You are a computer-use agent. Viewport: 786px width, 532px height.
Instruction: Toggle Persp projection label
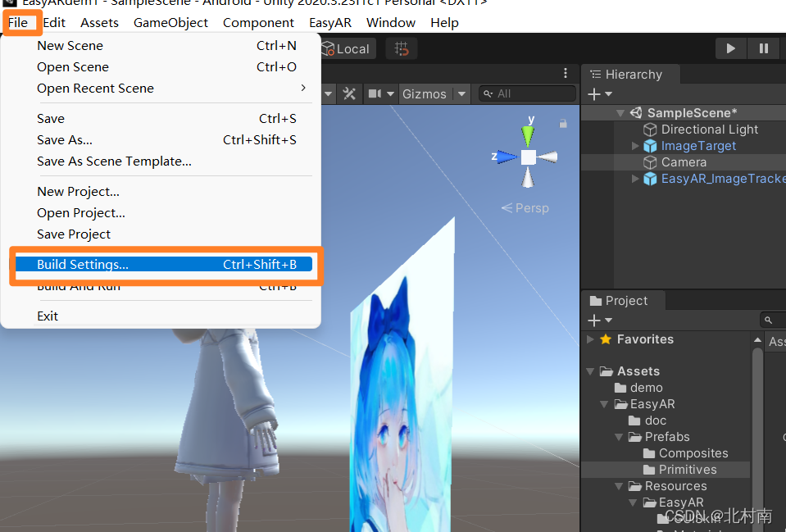click(x=525, y=208)
